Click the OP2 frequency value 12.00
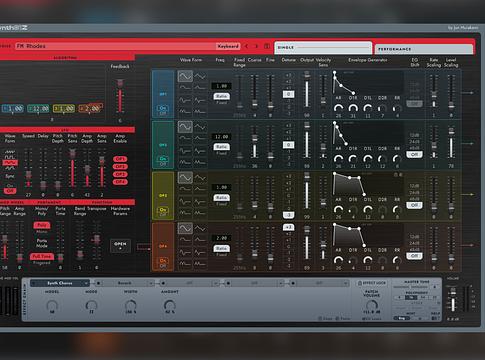Screen dimensions: 485x360 221,137
